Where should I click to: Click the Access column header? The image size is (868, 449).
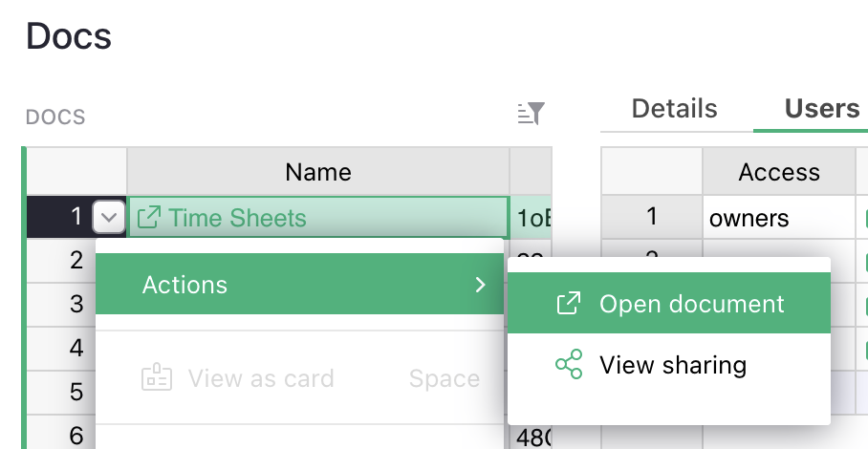(779, 172)
